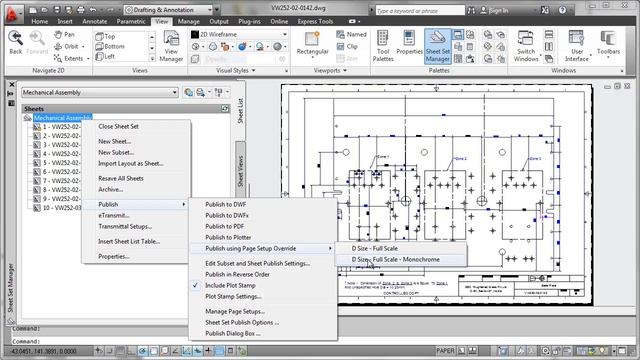
Task: Click the Sheets panel header icon
Action: [224, 109]
